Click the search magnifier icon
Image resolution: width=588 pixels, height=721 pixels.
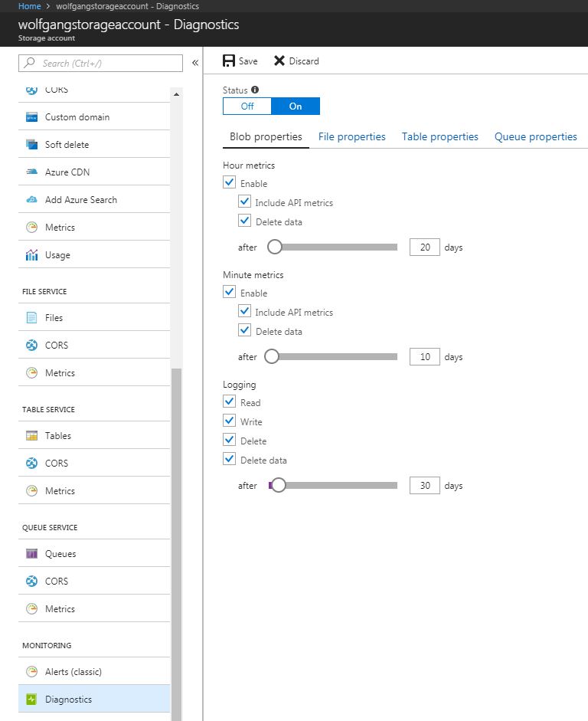(x=29, y=63)
